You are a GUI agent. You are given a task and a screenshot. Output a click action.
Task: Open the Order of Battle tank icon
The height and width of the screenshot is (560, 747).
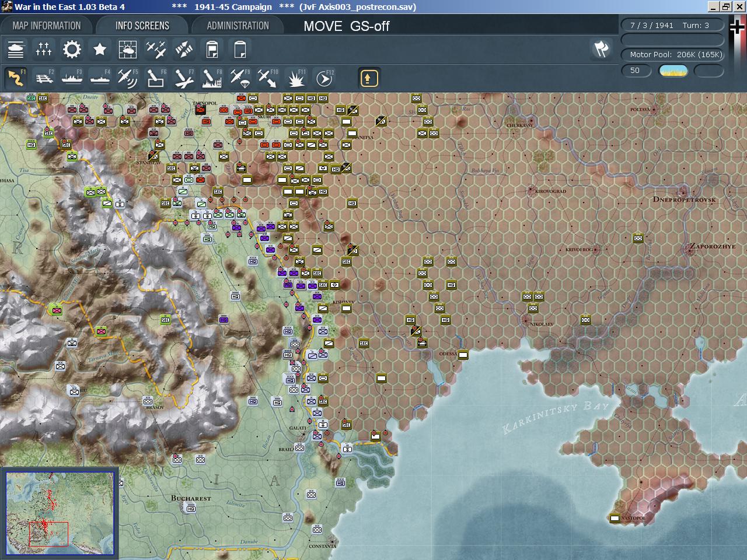click(16, 50)
